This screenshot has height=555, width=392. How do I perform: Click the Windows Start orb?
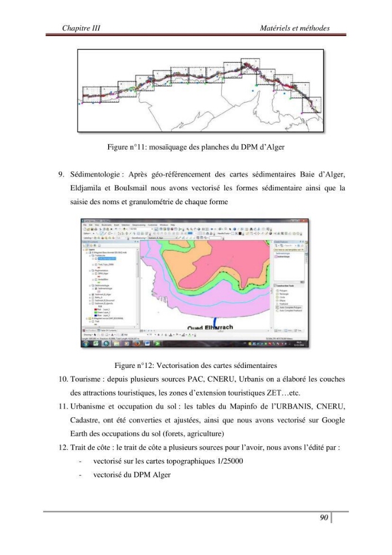point(85,344)
